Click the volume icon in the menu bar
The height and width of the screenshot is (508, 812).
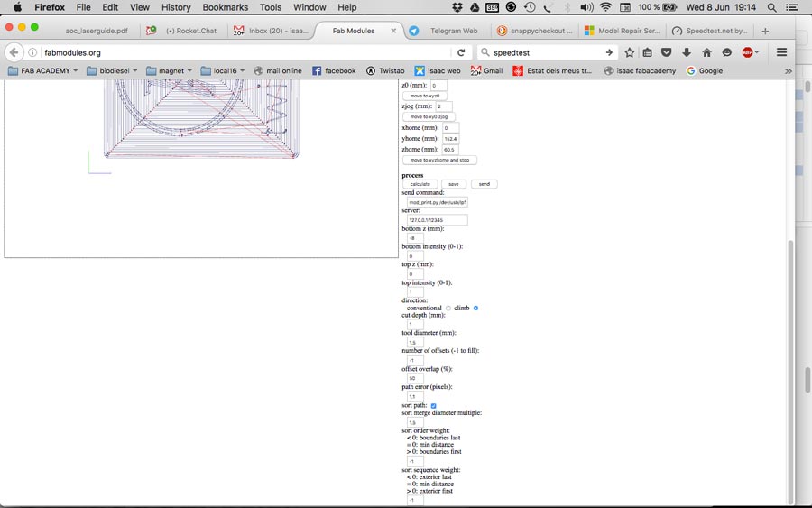(586, 7)
